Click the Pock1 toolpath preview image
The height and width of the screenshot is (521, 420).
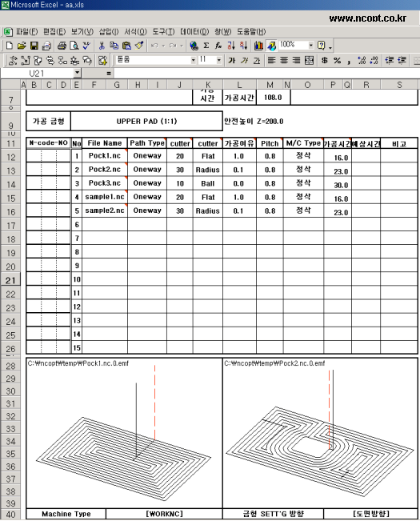(124, 433)
